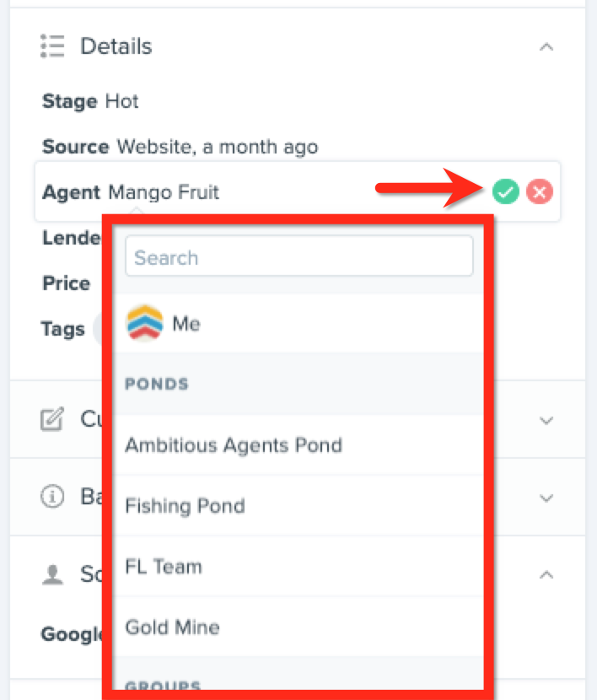Pick Gold Mine from the list

(x=299, y=627)
